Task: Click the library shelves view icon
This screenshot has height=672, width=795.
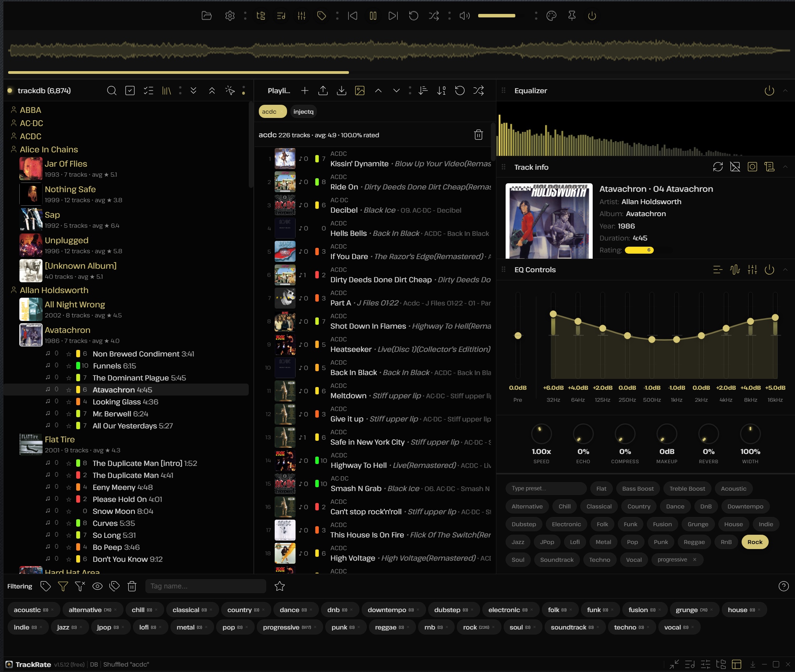Action: [167, 90]
